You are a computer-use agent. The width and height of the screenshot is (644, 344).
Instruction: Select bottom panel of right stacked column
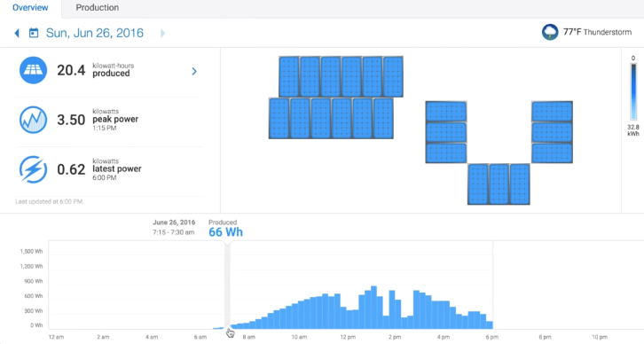click(552, 152)
